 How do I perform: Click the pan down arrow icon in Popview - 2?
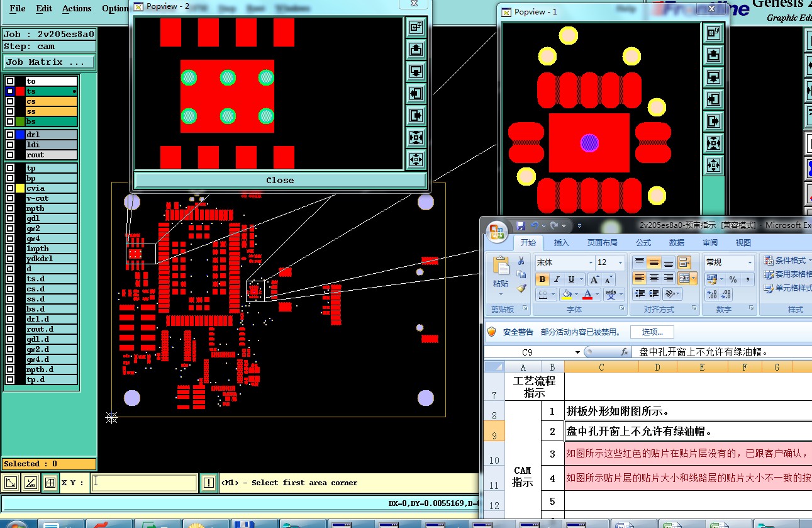pyautogui.click(x=416, y=71)
